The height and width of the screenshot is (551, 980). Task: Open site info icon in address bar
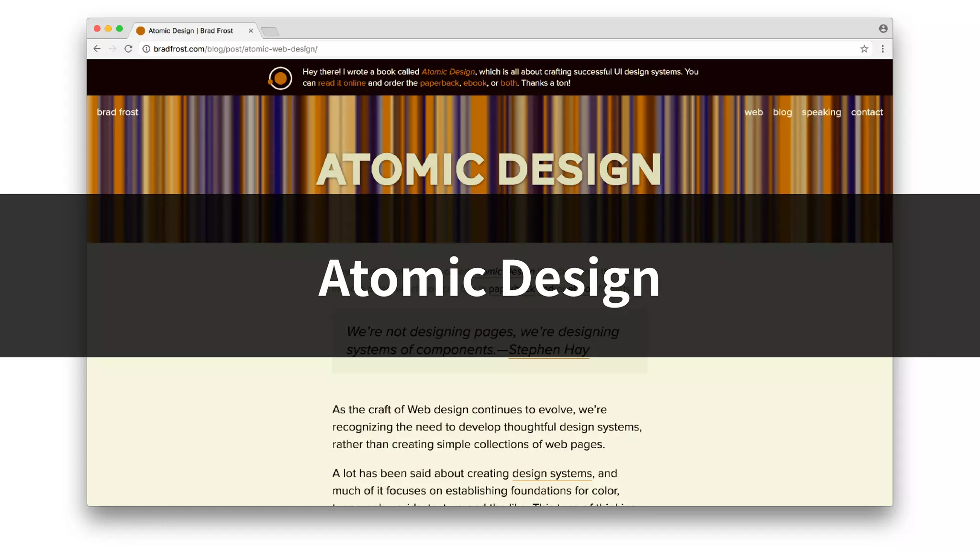coord(146,49)
